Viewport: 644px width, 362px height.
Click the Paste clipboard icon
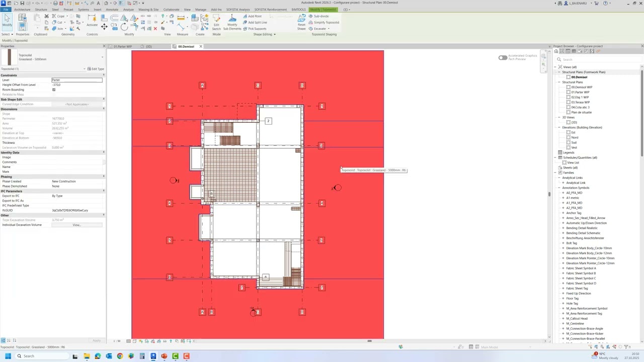[x=37, y=19]
